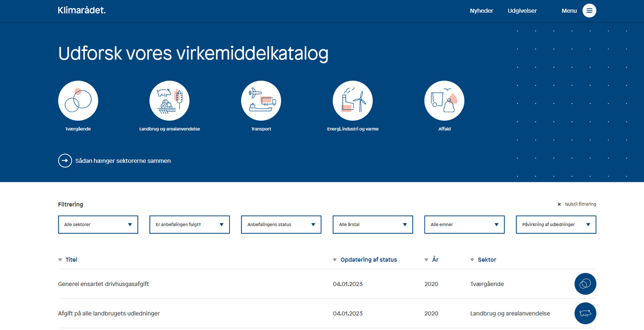Sort by the År column arrow

coord(425,259)
